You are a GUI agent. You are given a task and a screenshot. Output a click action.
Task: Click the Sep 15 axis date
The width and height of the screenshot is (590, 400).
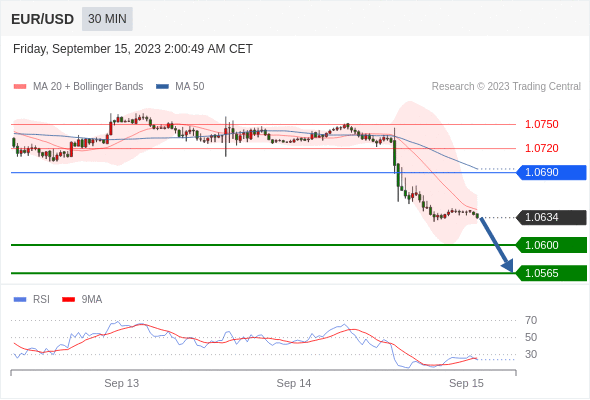[x=466, y=383]
